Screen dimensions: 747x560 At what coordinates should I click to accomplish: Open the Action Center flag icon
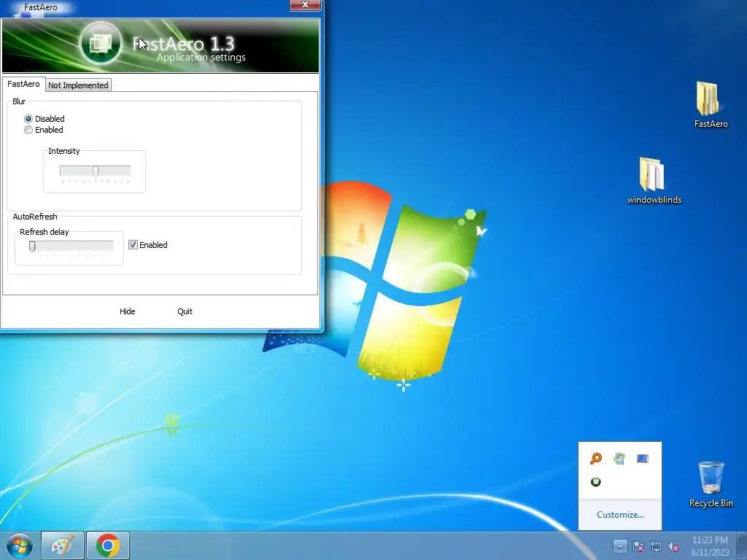point(638,546)
